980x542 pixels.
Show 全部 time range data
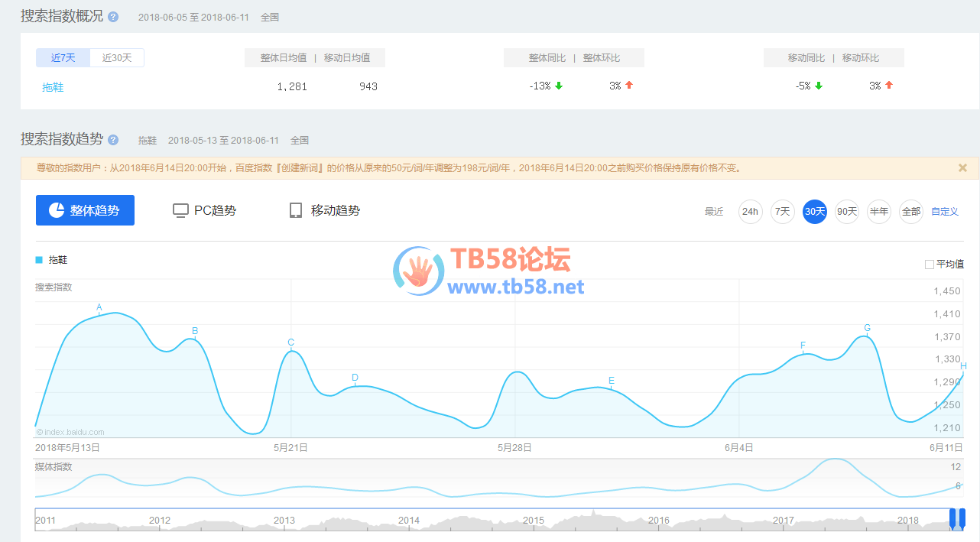coord(911,212)
